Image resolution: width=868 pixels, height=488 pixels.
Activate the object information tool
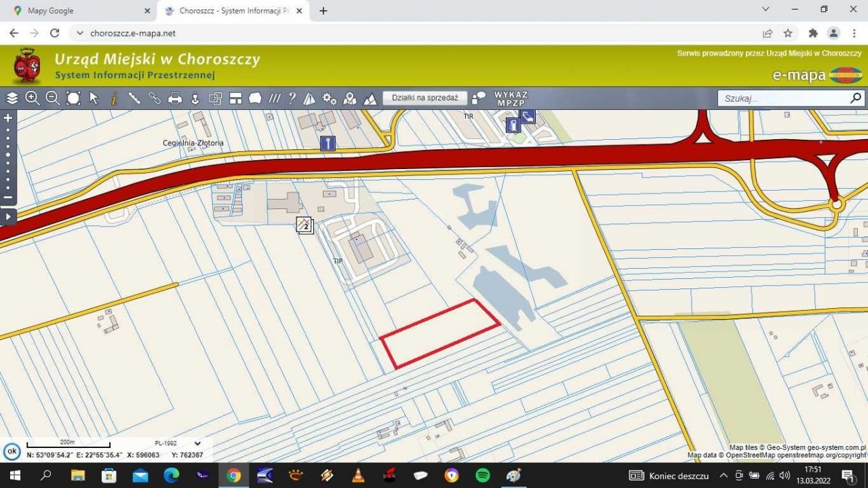(x=114, y=98)
